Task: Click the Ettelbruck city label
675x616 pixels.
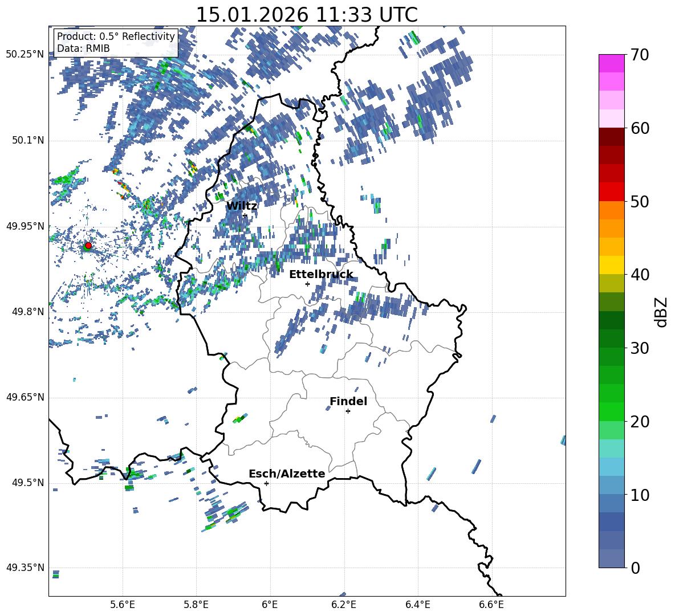Action: click(321, 275)
